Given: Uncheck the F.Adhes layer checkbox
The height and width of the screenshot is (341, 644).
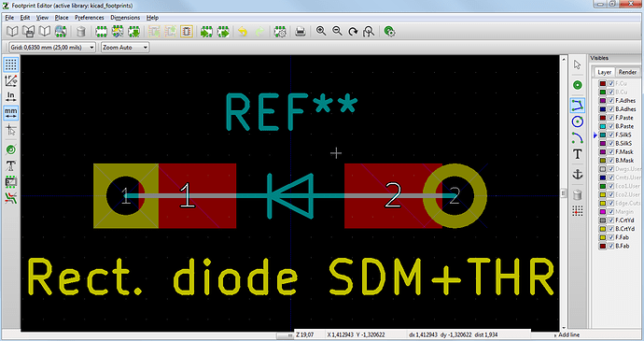Looking at the screenshot, I should [x=610, y=100].
